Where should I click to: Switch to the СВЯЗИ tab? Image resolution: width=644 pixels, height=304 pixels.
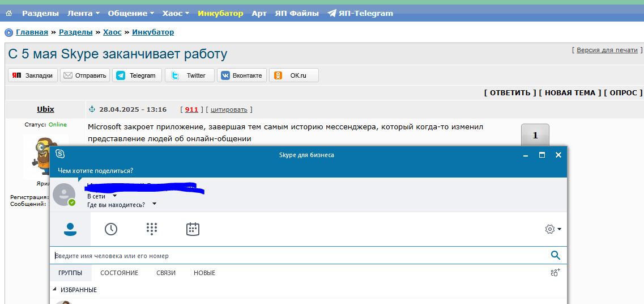(x=166, y=273)
